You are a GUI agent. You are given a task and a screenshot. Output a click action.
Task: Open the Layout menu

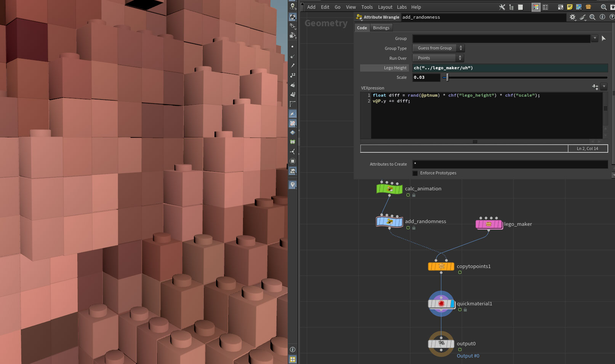coord(385,7)
